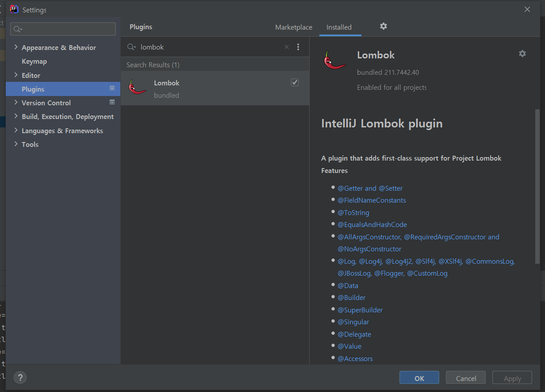Click the plugin description scrollbar
Viewport: 545px width, 392px height.
(x=537, y=186)
